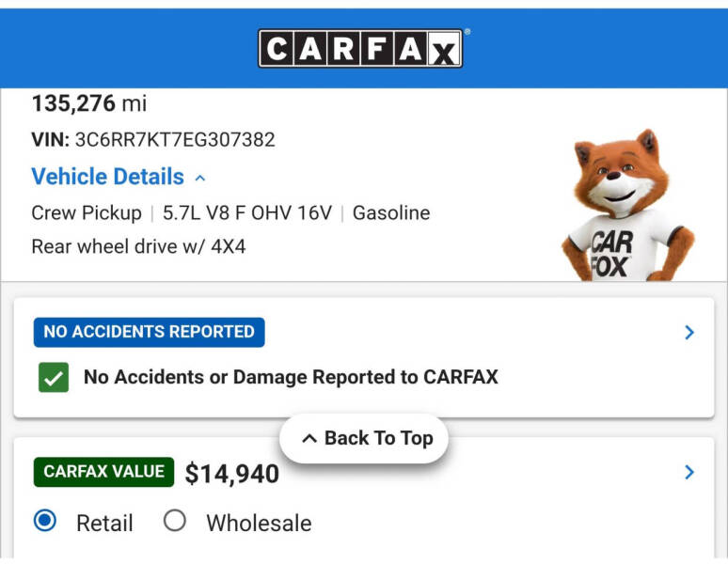This screenshot has height=564, width=728.
Task: Click the Back To Top up-arrow icon
Action: (309, 438)
